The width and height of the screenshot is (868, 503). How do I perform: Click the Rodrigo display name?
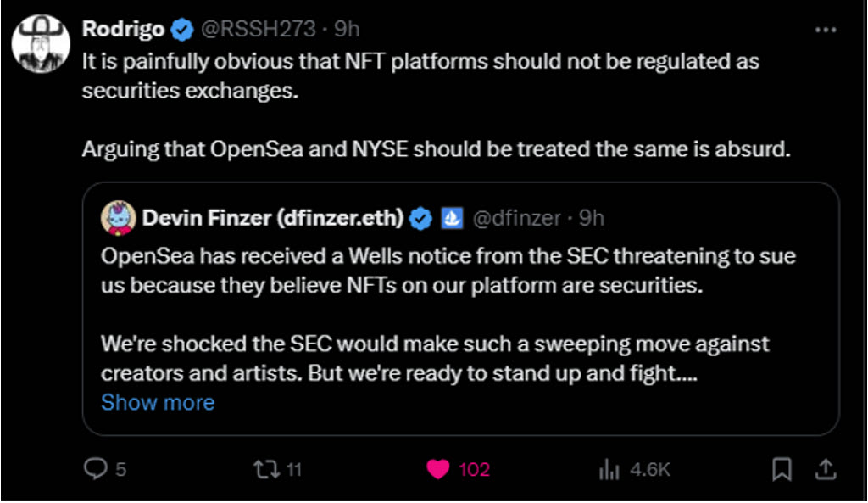point(122,29)
